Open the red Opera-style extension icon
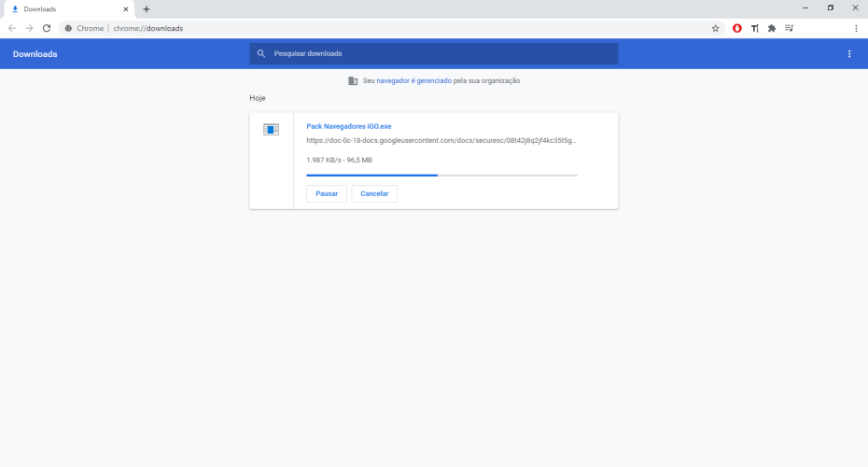Viewport: 868px width, 467px height. coord(737,28)
